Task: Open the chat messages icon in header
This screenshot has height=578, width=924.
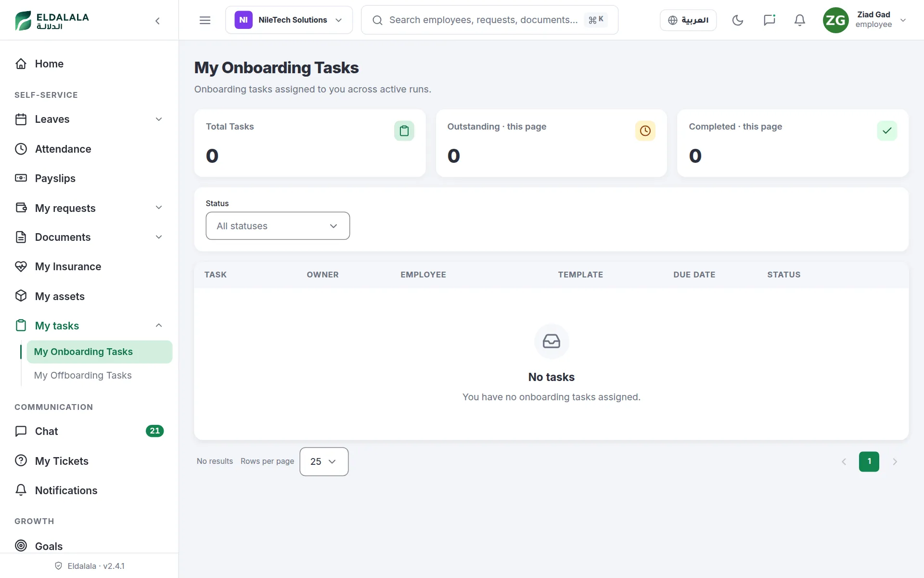Action: click(x=769, y=20)
